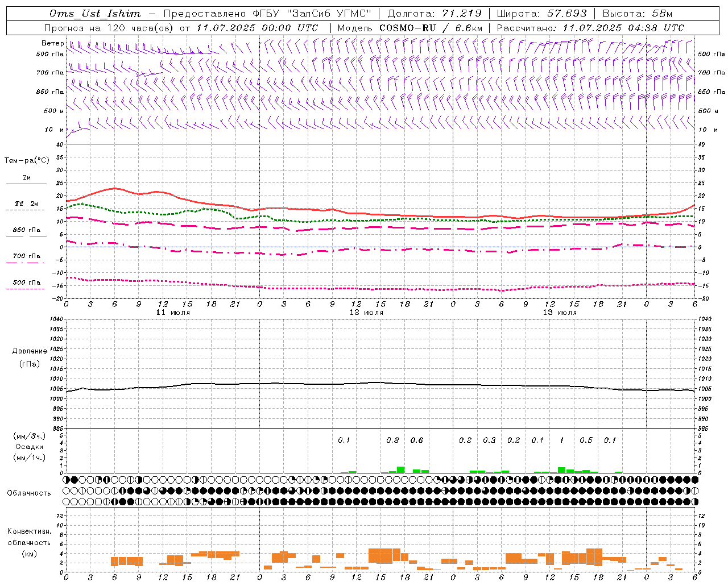This screenshot has height=582, width=728.
Task: Click the 'Конвективн.' panel label
Action: click(x=29, y=531)
